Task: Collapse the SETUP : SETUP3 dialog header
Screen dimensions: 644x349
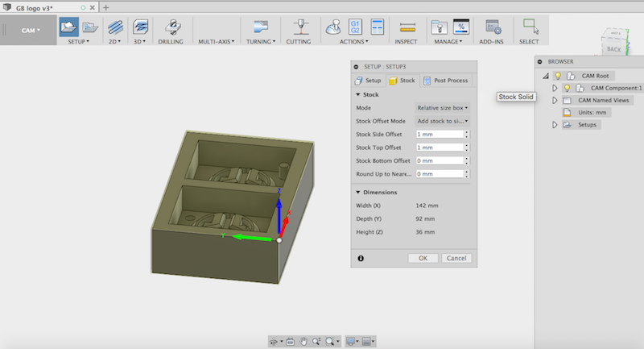Action: coord(356,67)
